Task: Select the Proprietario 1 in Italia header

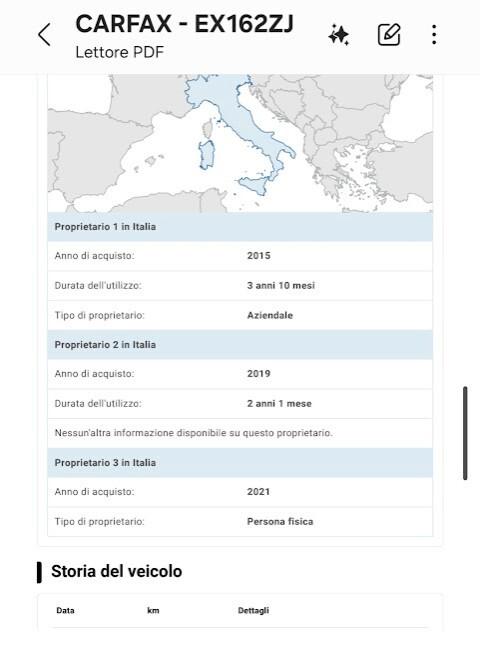Action: pos(240,227)
